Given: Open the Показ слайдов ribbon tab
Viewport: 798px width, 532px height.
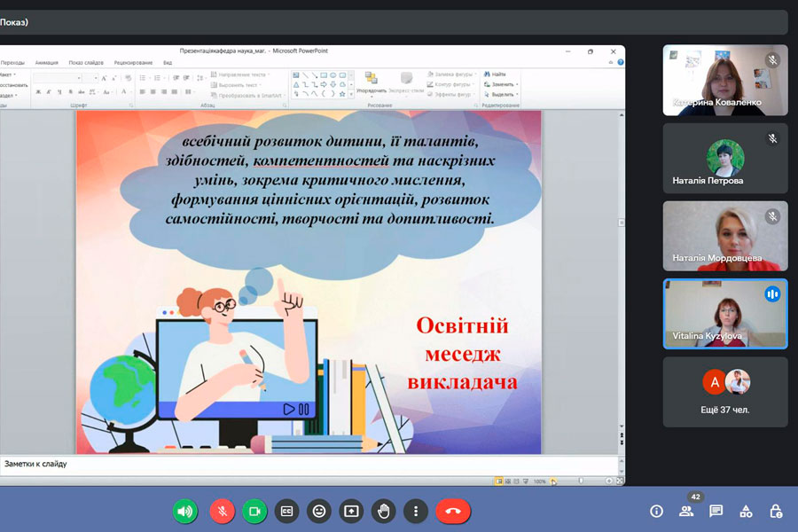Looking at the screenshot, I should (87, 63).
